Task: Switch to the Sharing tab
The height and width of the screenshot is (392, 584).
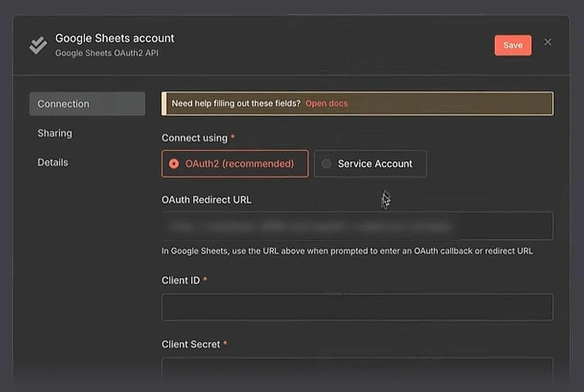Action: 55,133
